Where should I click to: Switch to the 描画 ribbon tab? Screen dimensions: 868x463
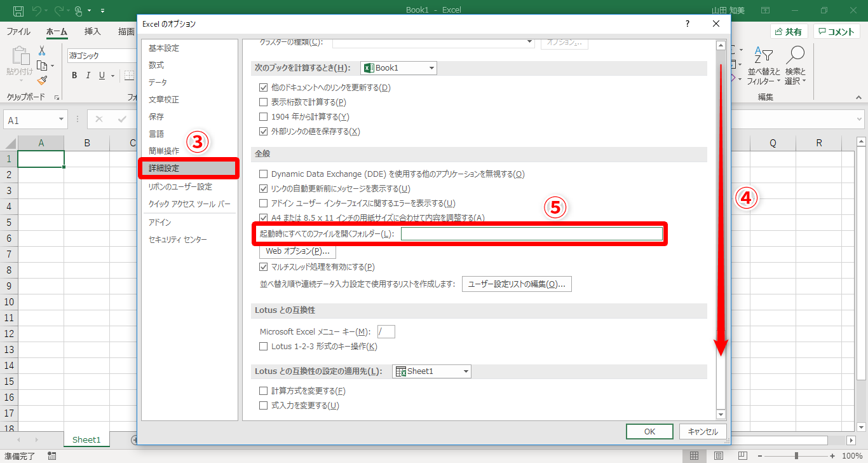(x=126, y=32)
